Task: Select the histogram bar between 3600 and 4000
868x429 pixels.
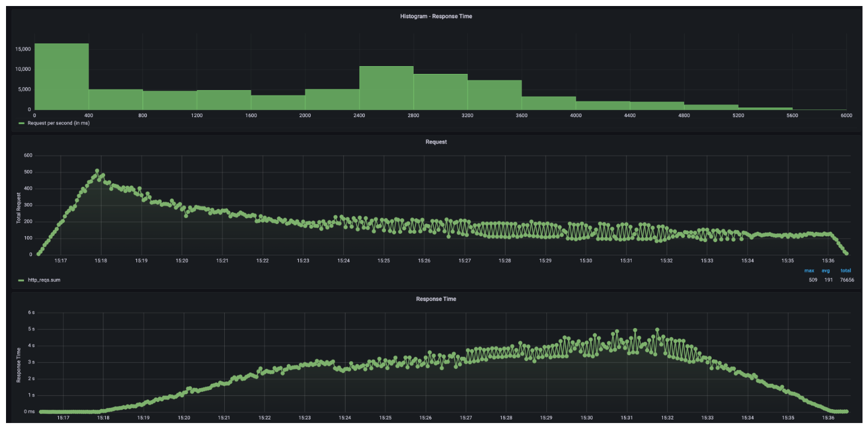Action: tap(548, 103)
